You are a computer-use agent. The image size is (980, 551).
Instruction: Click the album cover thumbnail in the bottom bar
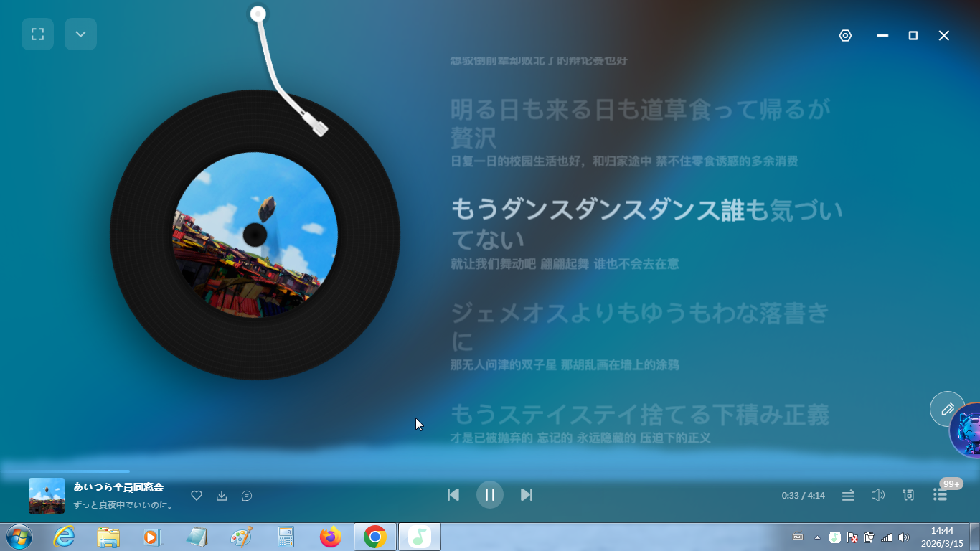coord(47,496)
